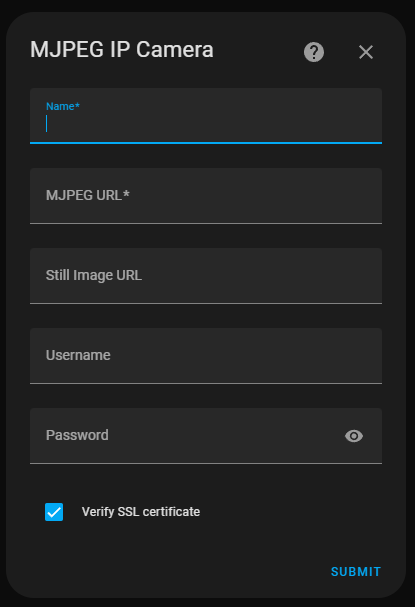415x607 pixels.
Task: Click the blue underline of the Name field
Action: [x=206, y=143]
